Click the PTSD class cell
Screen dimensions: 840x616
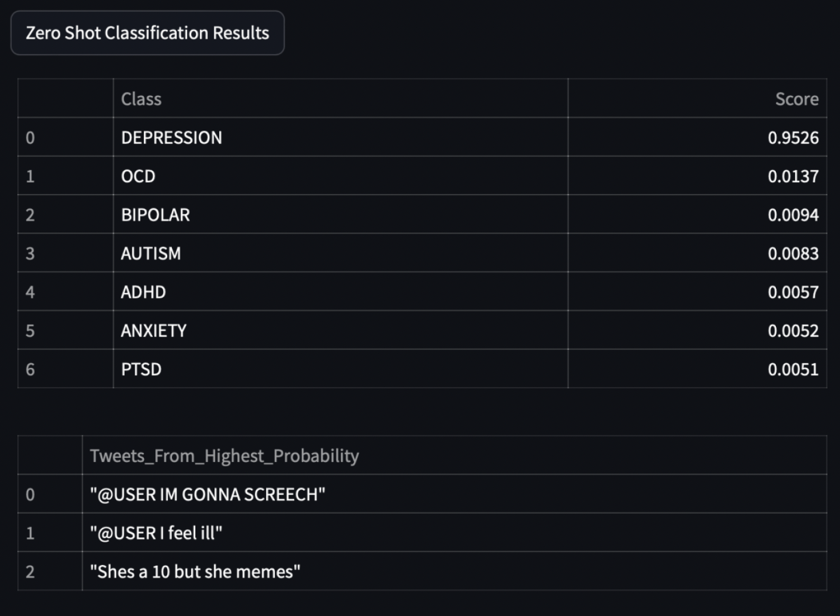pyautogui.click(x=141, y=369)
